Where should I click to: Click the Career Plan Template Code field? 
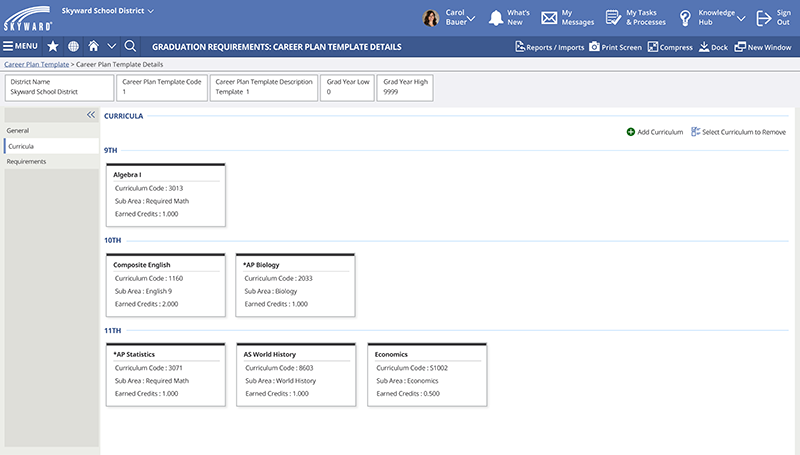point(162,88)
